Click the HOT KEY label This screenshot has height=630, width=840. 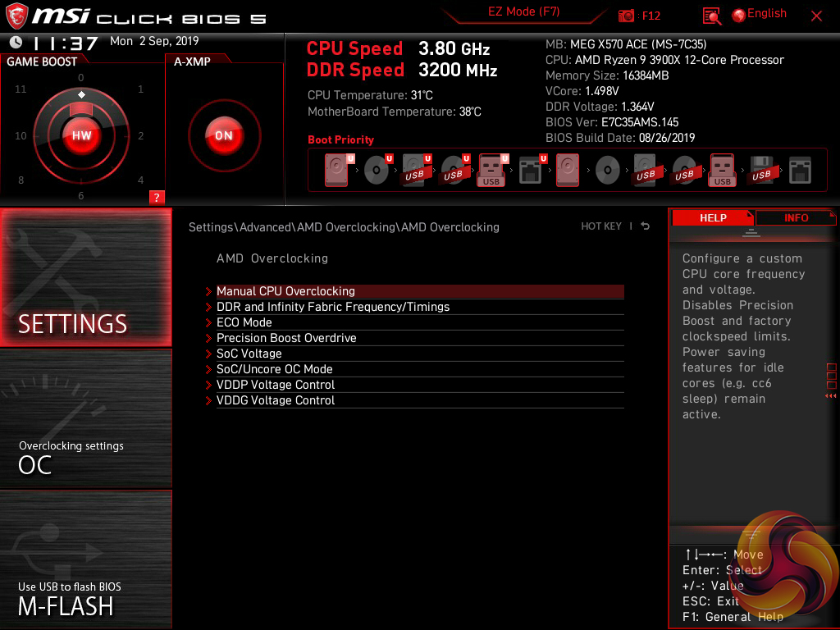601,226
